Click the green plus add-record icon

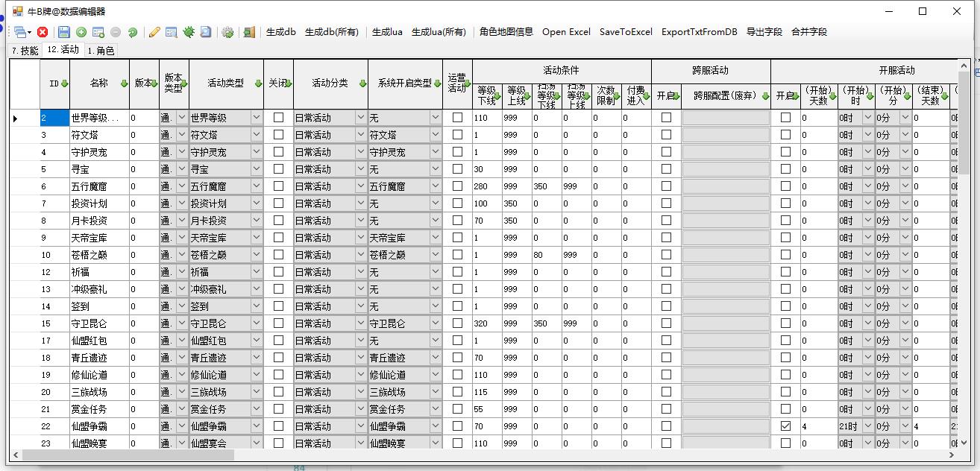click(x=82, y=31)
